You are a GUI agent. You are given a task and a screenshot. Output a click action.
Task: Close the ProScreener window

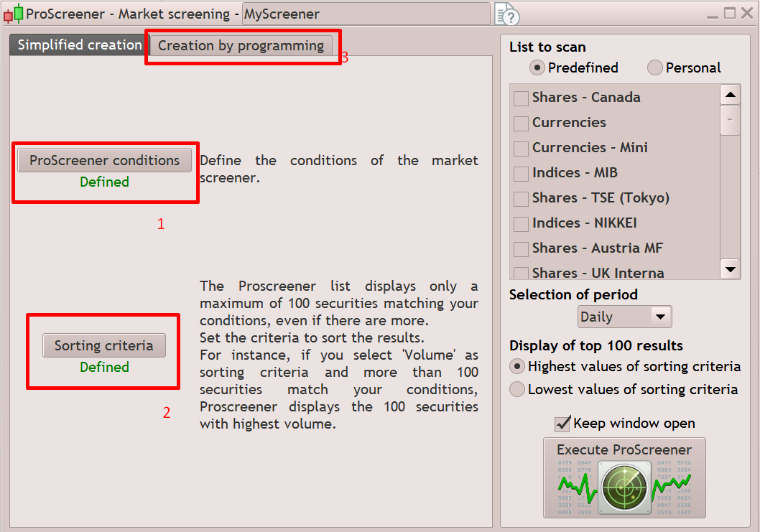tap(747, 13)
